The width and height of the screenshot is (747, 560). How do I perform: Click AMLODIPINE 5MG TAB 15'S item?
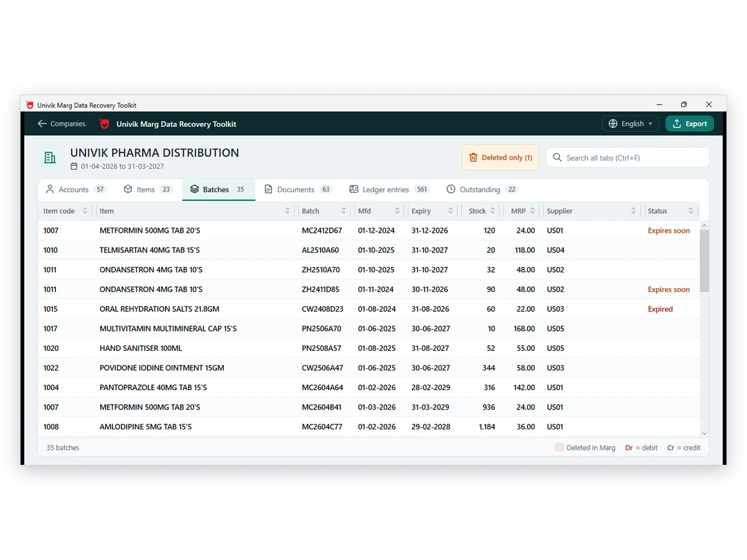(x=146, y=427)
